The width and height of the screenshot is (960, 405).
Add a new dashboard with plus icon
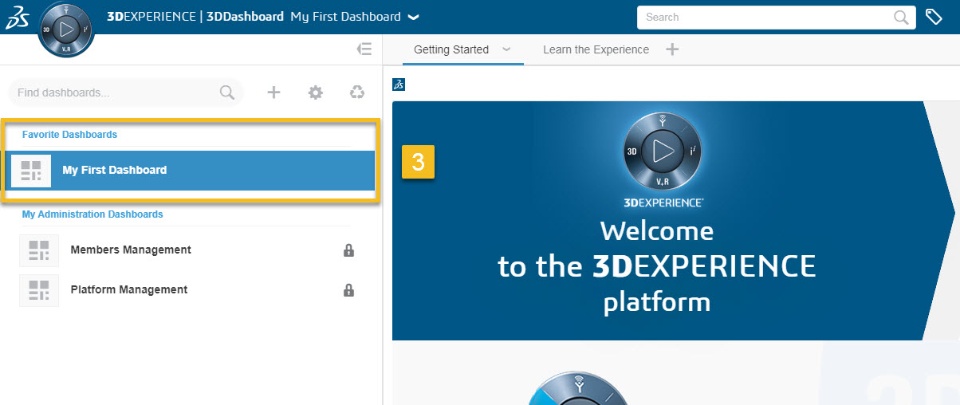point(274,92)
